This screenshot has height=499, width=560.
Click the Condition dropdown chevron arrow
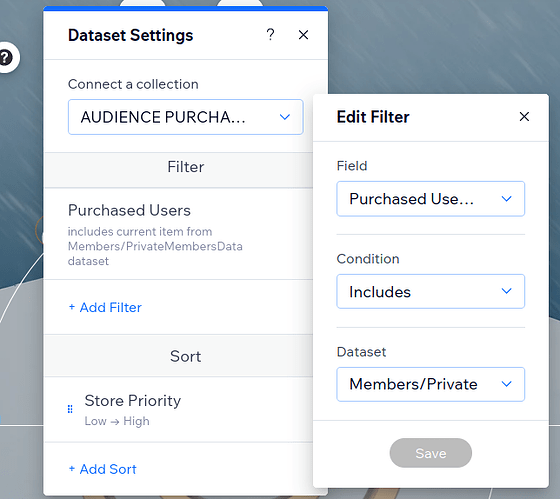(506, 291)
